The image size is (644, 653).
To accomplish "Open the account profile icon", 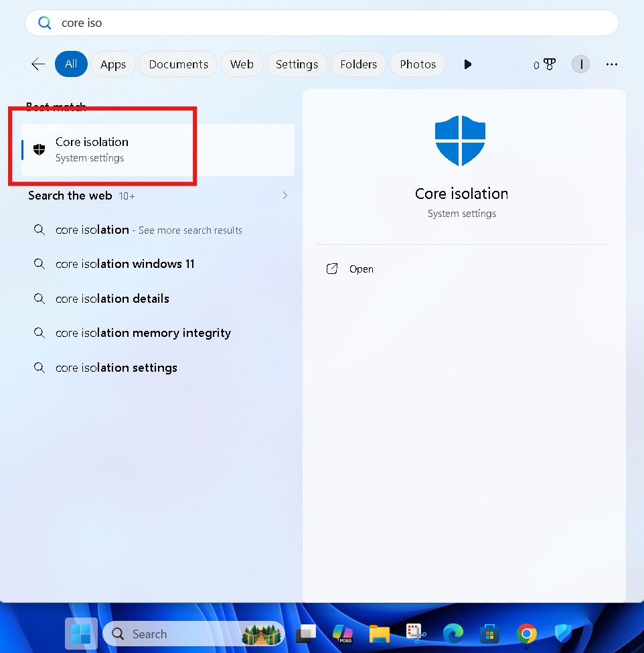I will pos(580,64).
